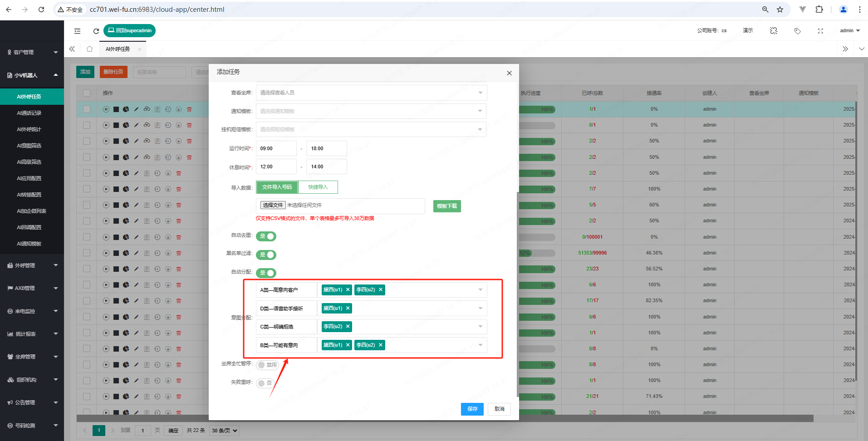The height and width of the screenshot is (441, 868).
Task: Expand the 外呼管理 sidebar menu
Action: (32, 265)
